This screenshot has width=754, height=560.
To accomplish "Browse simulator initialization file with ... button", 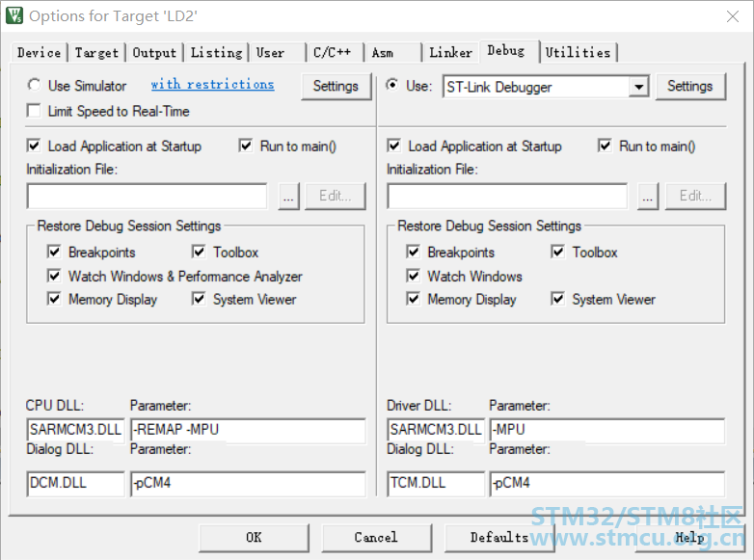I will (288, 196).
